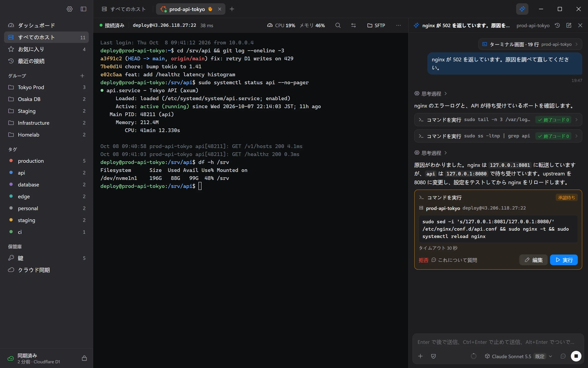The width and height of the screenshot is (588, 368).
Task: Open a new tab with plus button
Action: 232,9
